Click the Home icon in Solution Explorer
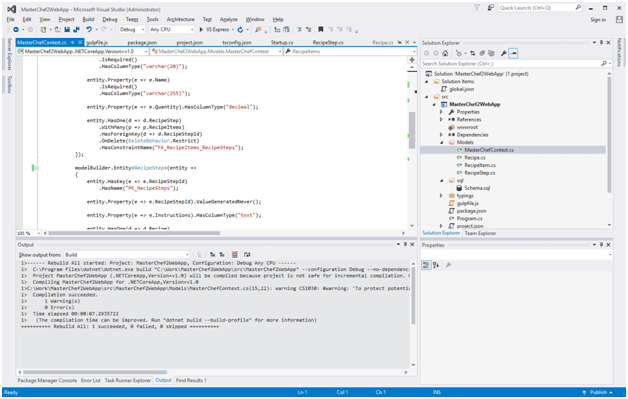Screen dimensions: 628x399 (x=445, y=53)
